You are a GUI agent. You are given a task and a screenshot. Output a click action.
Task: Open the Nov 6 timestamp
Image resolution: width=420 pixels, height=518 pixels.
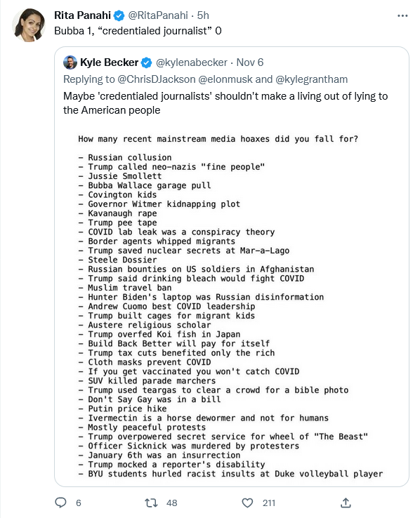click(250, 62)
